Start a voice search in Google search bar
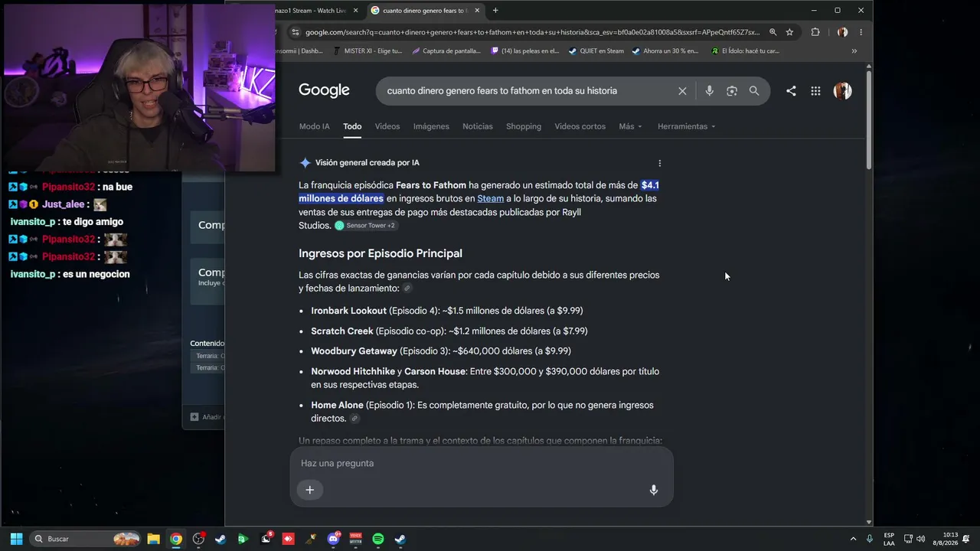This screenshot has height=551, width=980. [709, 91]
